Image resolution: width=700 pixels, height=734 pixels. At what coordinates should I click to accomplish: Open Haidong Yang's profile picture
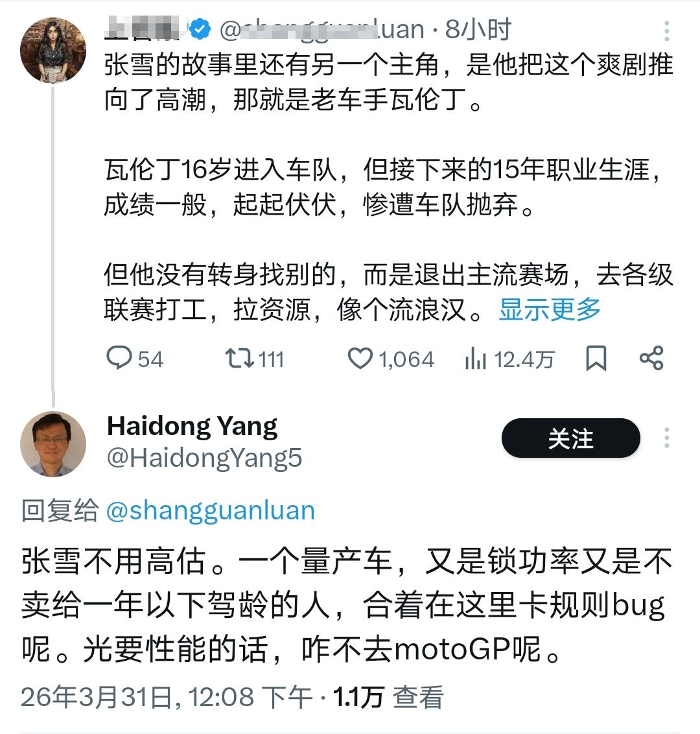click(x=52, y=441)
